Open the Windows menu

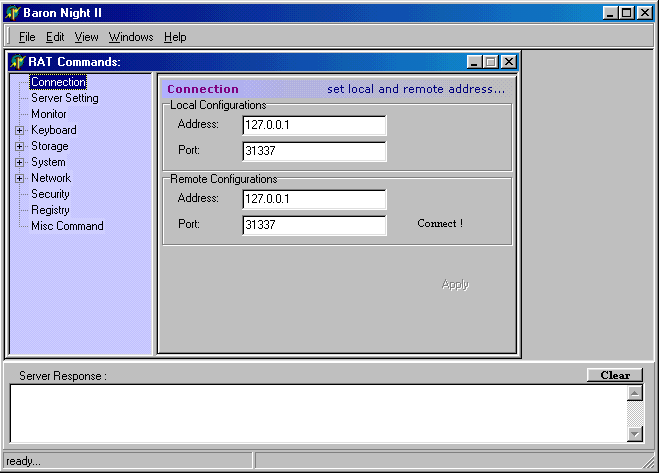[130, 37]
